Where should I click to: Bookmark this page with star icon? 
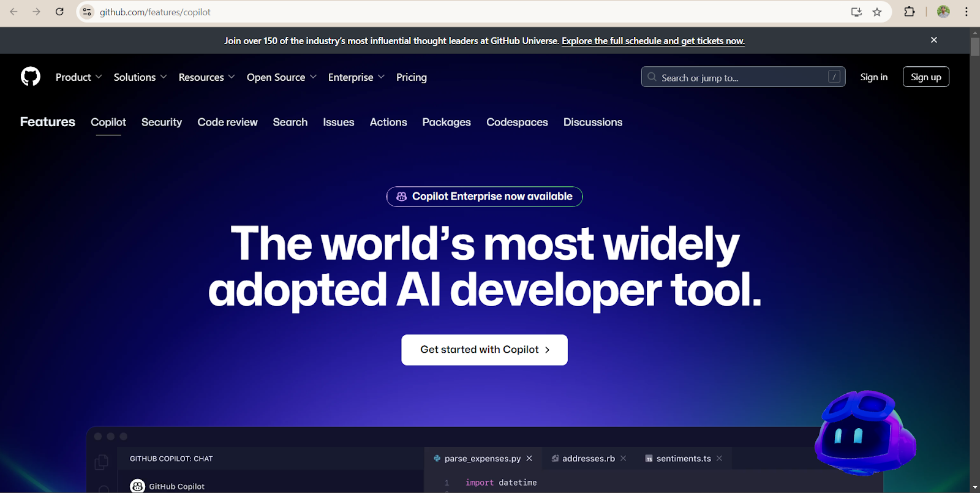pyautogui.click(x=877, y=12)
